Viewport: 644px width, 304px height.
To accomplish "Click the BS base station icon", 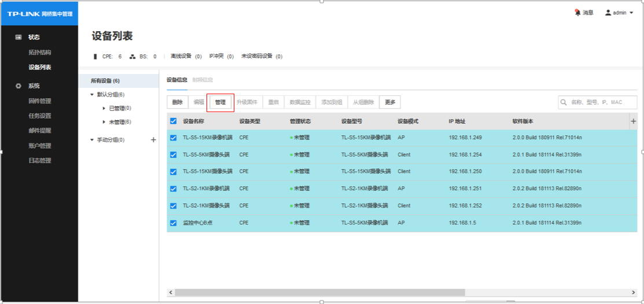I will click(x=132, y=57).
